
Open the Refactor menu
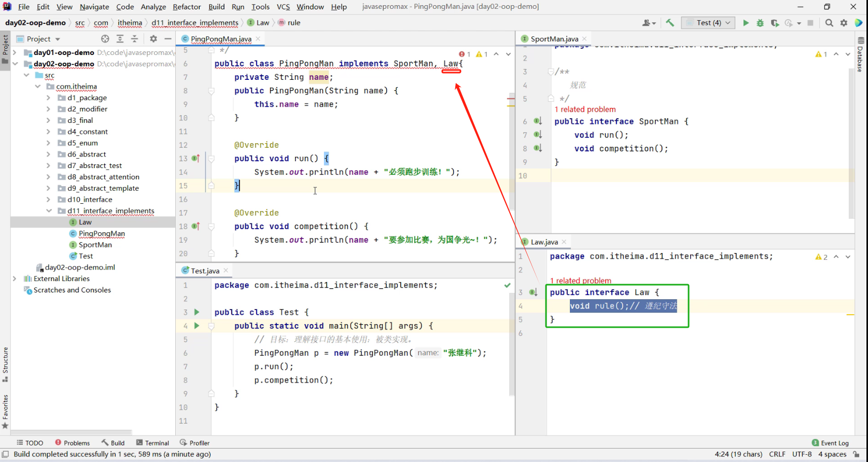click(187, 7)
